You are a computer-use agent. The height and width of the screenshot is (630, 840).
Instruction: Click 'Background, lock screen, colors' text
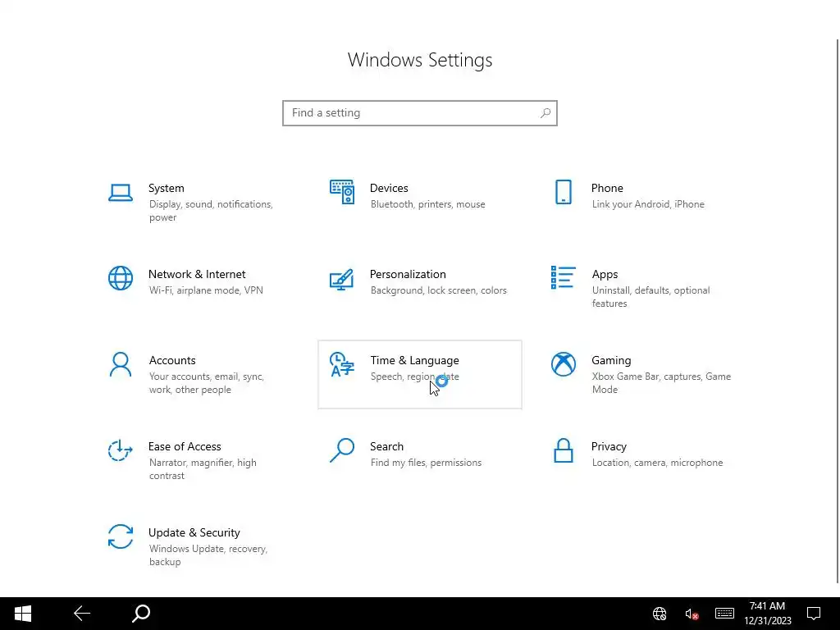(438, 290)
